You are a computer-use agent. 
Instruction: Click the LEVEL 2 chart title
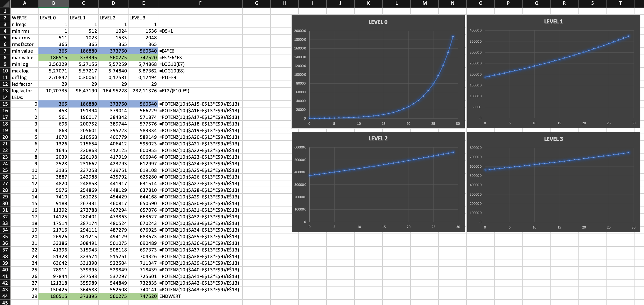(x=378, y=139)
